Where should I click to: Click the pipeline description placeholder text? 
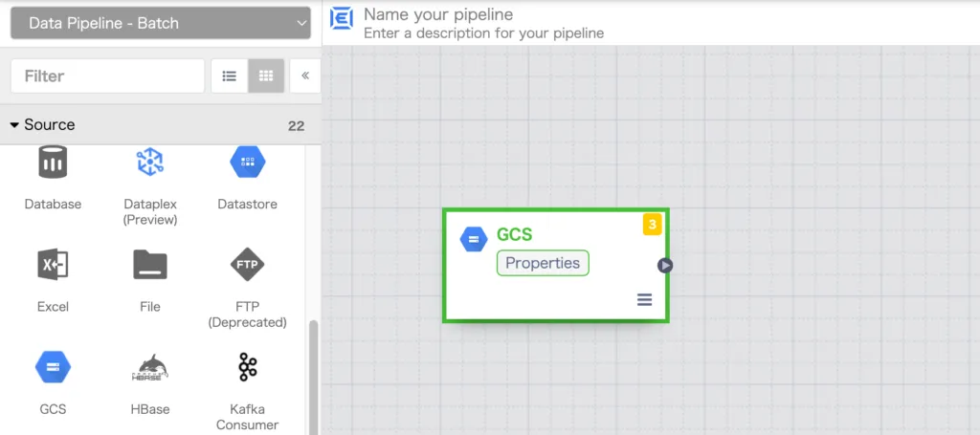point(483,33)
